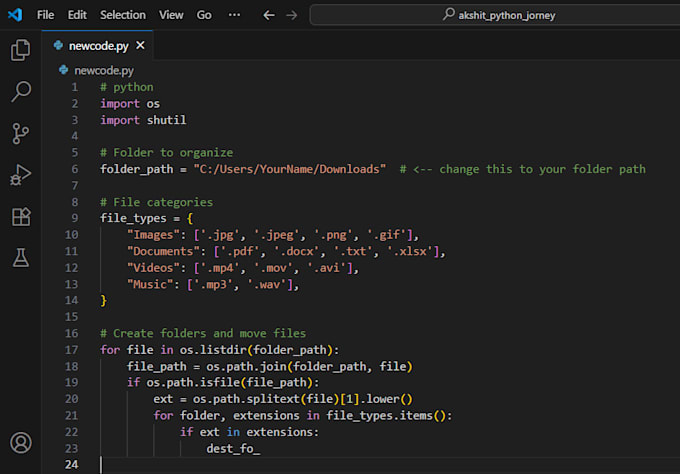Click the '# python' comment on line 1
This screenshot has height=474, width=680.
tap(127, 87)
